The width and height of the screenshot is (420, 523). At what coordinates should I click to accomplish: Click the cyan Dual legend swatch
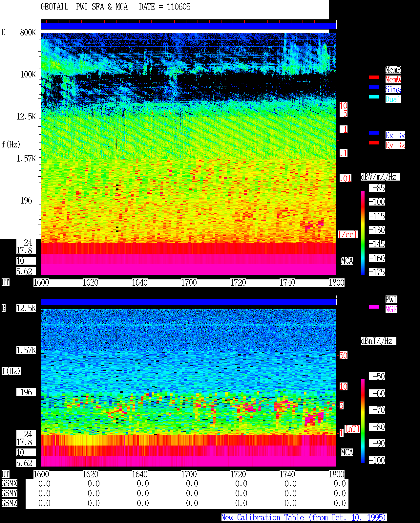pos(374,97)
